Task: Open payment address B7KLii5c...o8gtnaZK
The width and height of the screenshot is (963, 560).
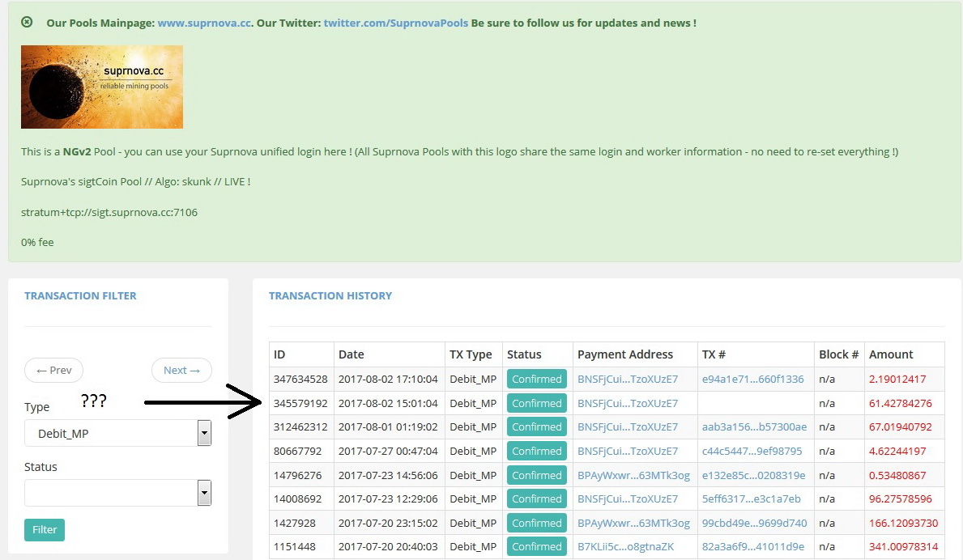Action: pyautogui.click(x=626, y=546)
